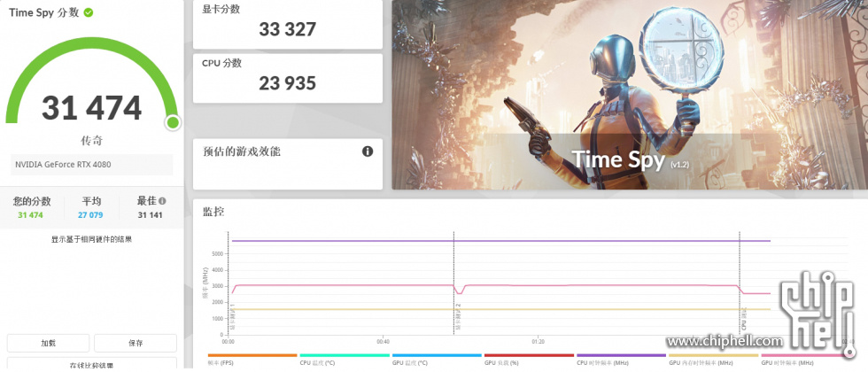Toggle the GPU 内存时钟频率 (MHz) yellow legend

(x=714, y=360)
